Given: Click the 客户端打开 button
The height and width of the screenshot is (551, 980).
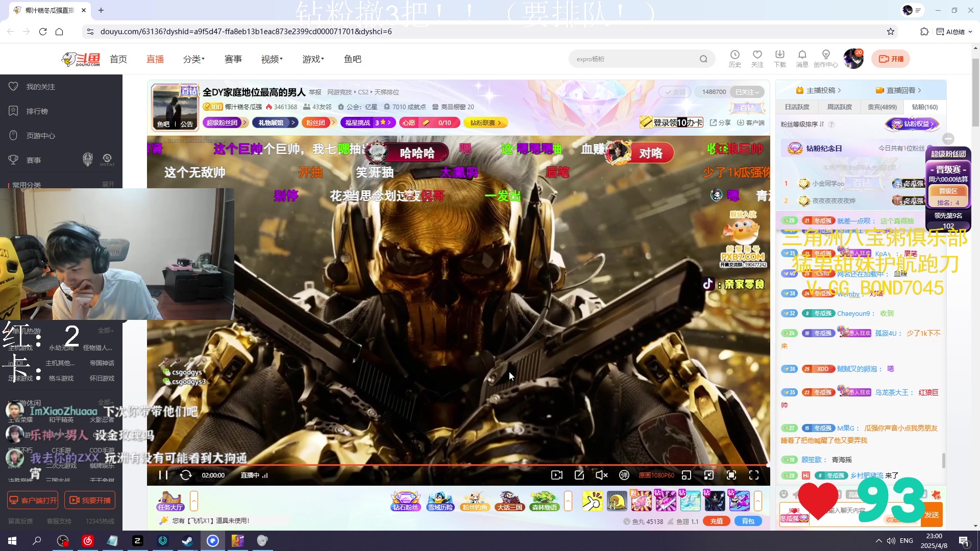Looking at the screenshot, I should click(33, 500).
